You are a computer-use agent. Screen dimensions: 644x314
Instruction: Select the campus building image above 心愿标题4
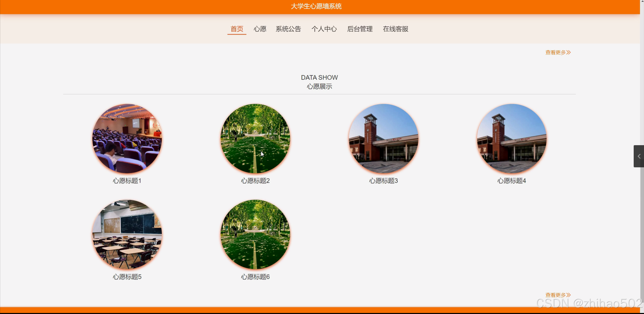point(511,138)
